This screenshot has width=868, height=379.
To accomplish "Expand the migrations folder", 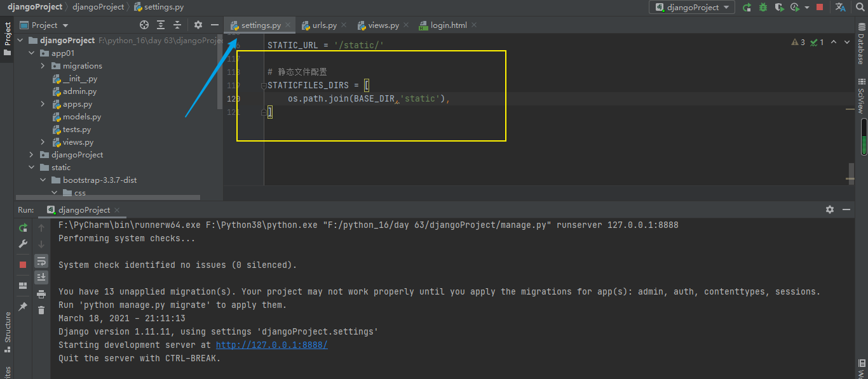I will click(x=43, y=65).
